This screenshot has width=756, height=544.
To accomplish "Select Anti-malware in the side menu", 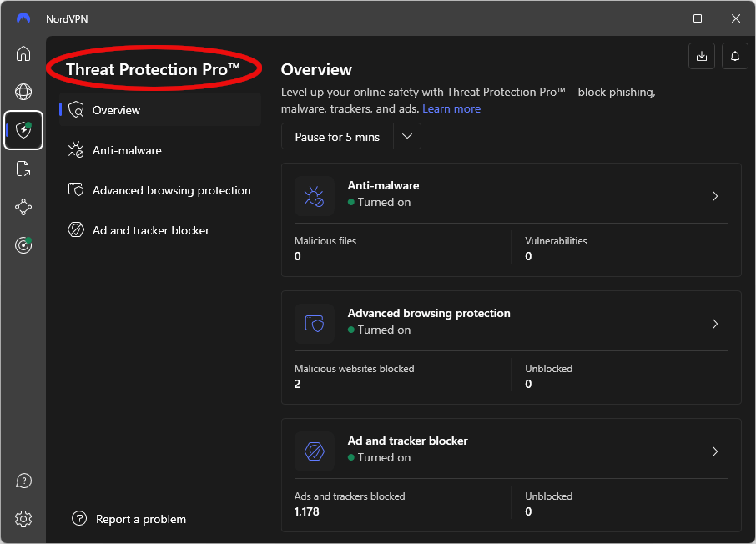I will 160,150.
